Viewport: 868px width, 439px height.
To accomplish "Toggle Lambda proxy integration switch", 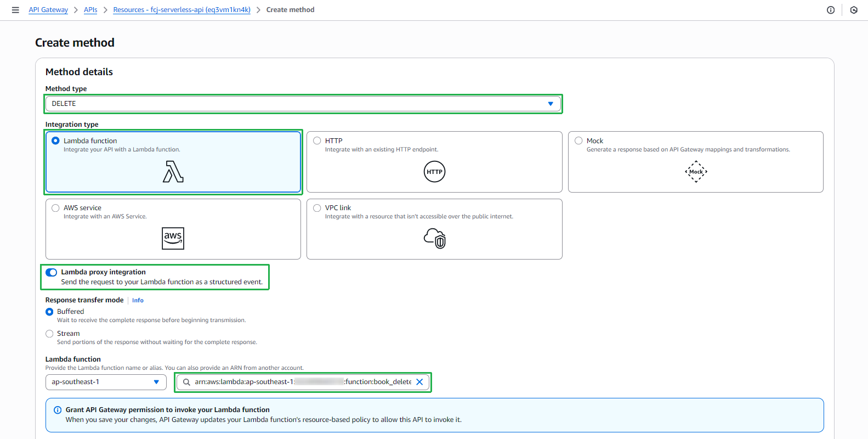I will pos(52,272).
